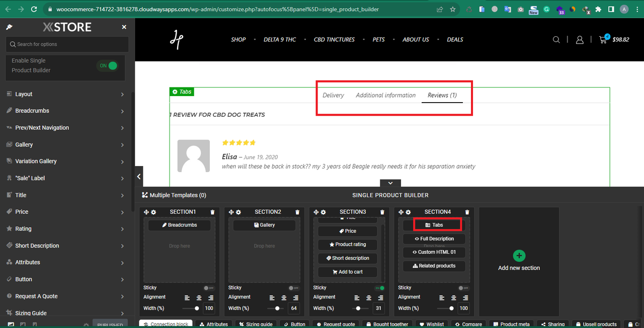This screenshot has width=644, height=328.
Task: Switch to the Delivery tab
Action: pos(333,95)
